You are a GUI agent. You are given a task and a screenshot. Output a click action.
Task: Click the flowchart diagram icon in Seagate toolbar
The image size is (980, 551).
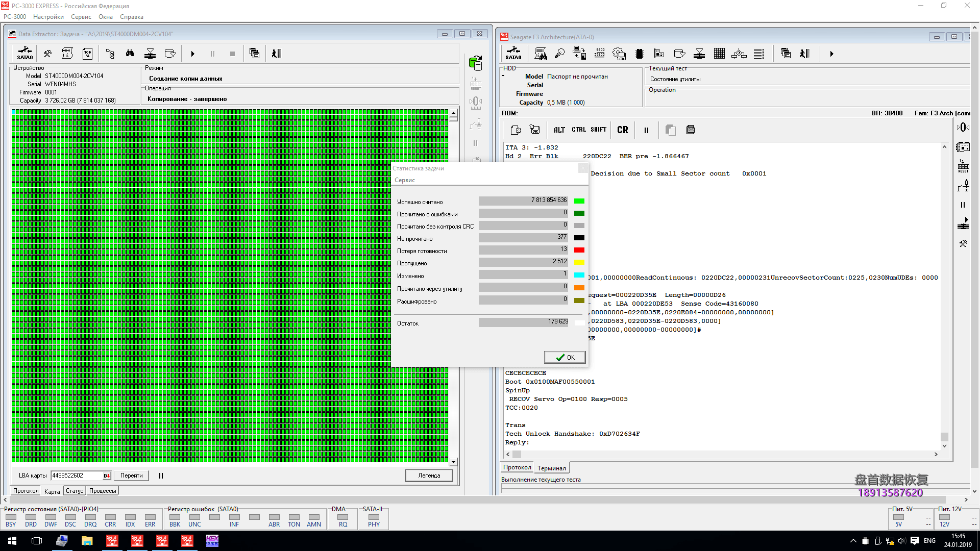pos(739,54)
